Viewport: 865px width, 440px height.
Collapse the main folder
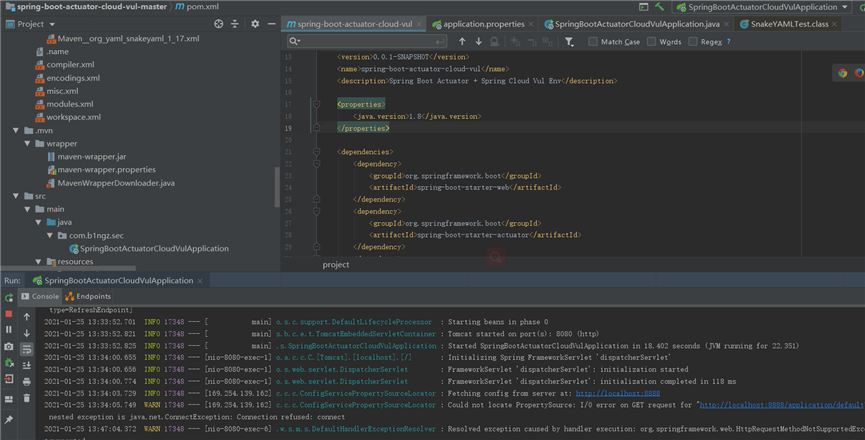coord(27,209)
